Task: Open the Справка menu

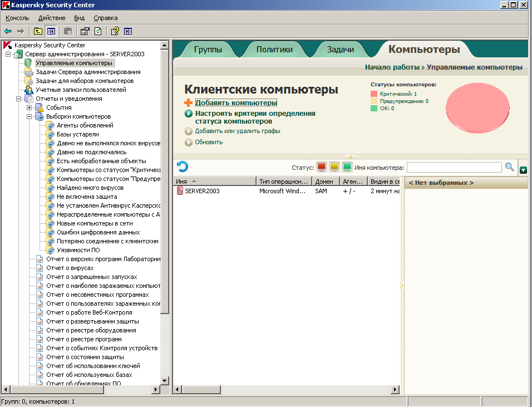Action: tap(106, 18)
